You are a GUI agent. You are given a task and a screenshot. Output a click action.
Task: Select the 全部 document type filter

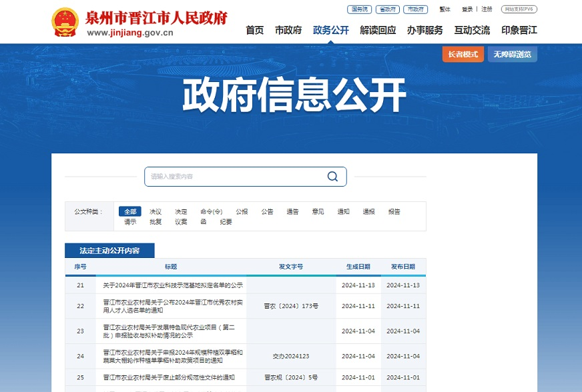tap(129, 211)
